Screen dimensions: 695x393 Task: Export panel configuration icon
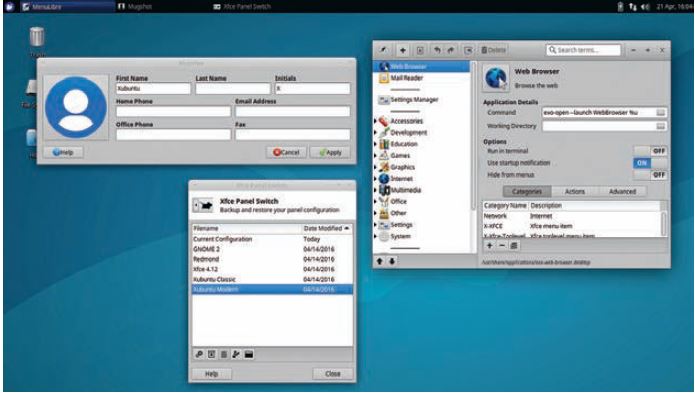pyautogui.click(x=236, y=354)
